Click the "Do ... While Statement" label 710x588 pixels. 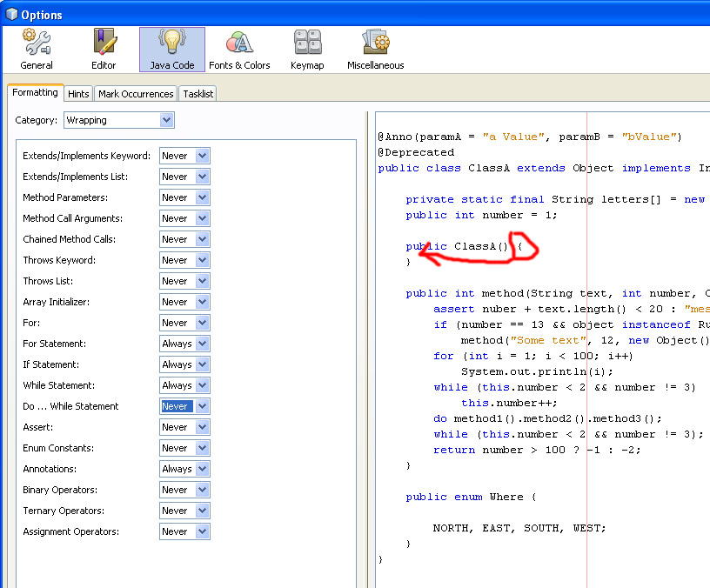point(70,406)
